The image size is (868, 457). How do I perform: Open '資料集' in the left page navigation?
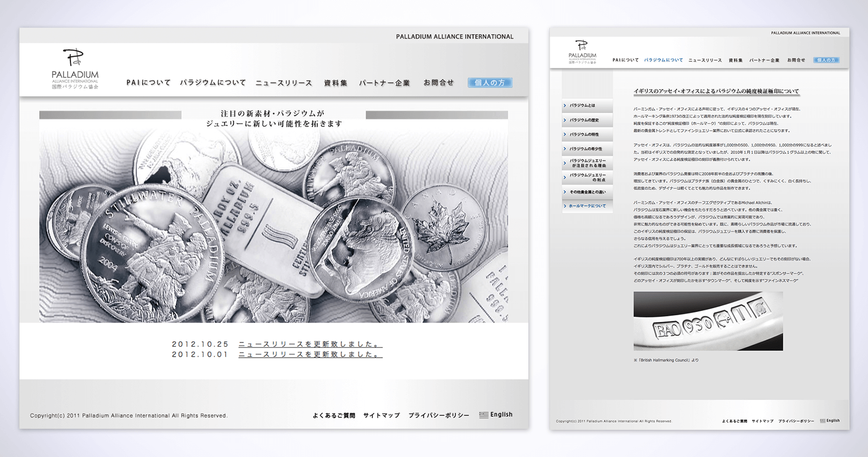click(x=335, y=83)
